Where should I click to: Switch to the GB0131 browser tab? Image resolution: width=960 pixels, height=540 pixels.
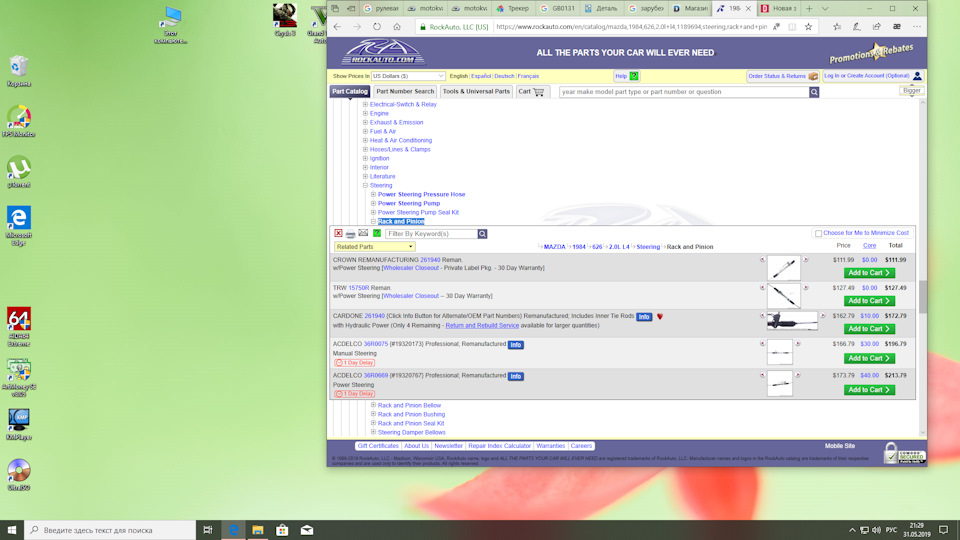click(558, 9)
